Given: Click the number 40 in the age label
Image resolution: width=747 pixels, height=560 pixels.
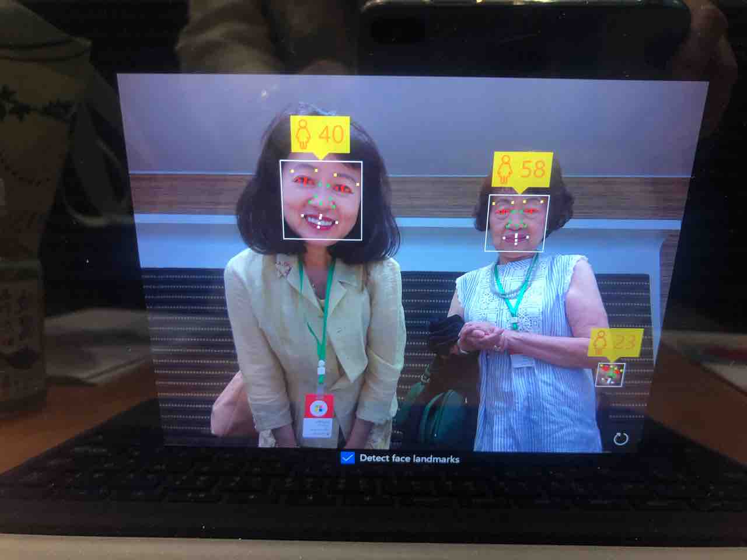Looking at the screenshot, I should (x=331, y=134).
